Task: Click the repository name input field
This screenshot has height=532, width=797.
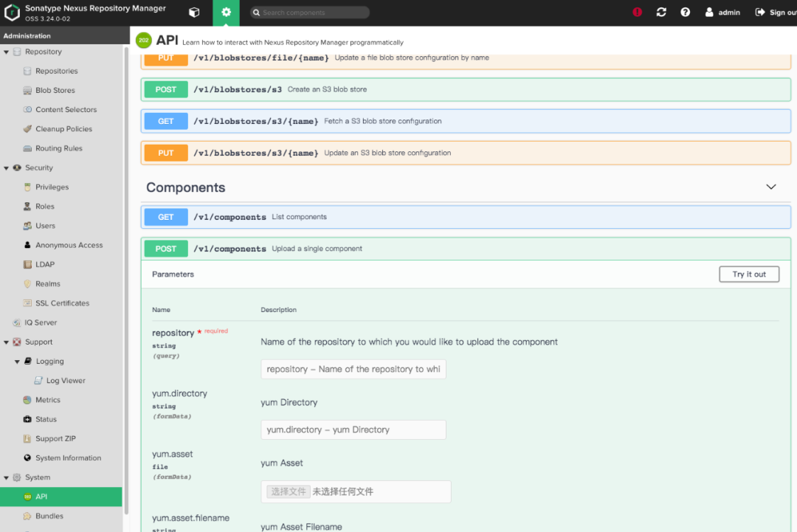Action: pos(353,369)
